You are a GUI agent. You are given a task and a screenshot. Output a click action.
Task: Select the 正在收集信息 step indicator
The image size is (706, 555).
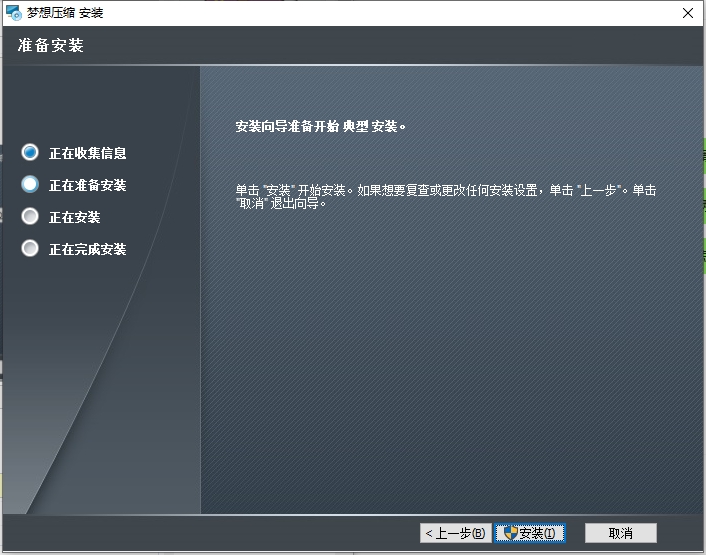(x=30, y=153)
